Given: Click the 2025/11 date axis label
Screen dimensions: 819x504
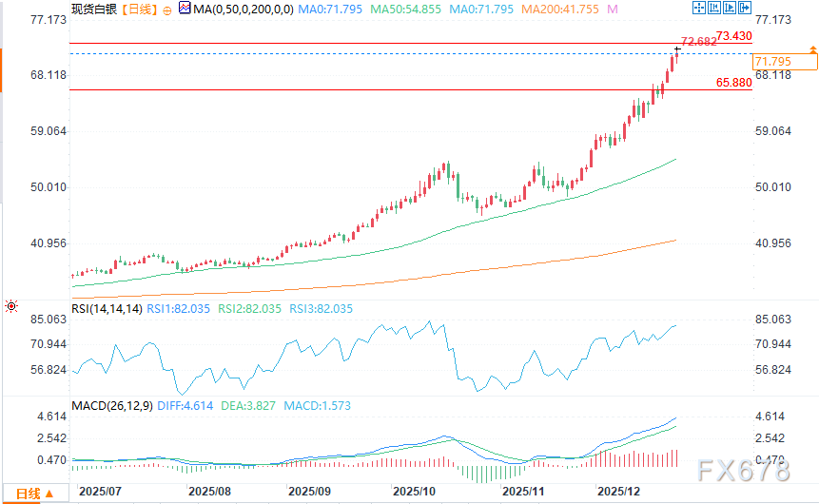Looking at the screenshot, I should click(523, 492).
